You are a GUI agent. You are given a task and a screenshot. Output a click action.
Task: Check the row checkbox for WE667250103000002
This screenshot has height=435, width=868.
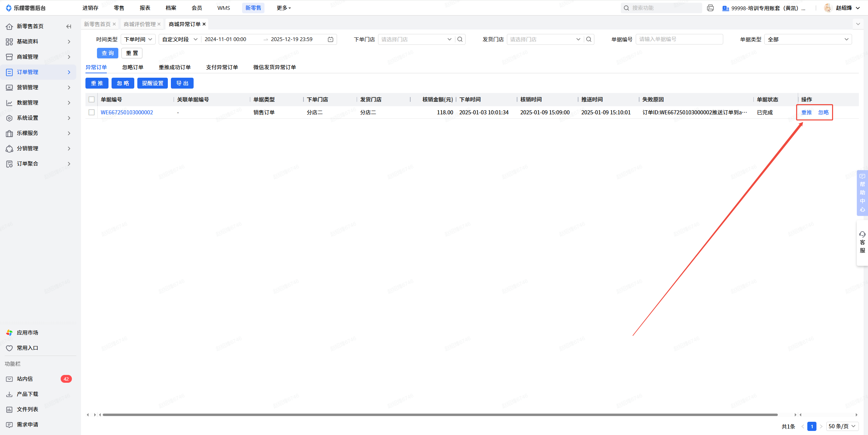point(92,112)
